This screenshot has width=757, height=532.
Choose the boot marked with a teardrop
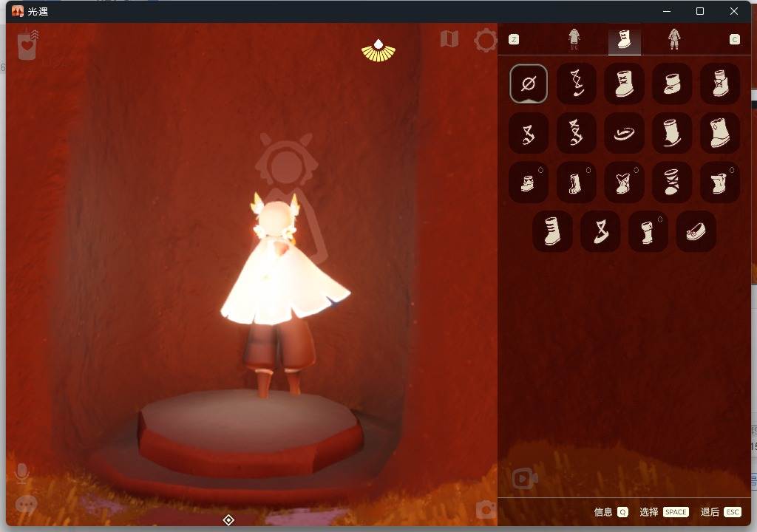click(x=719, y=133)
